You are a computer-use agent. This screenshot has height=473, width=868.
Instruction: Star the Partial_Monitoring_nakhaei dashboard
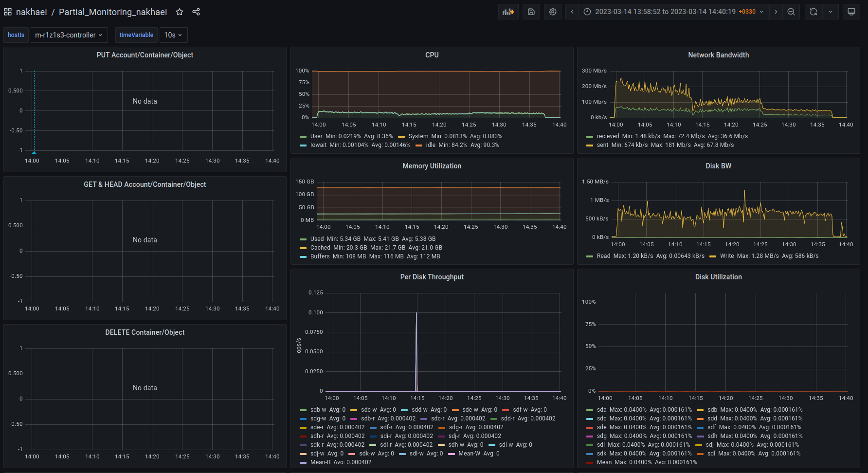click(x=180, y=12)
